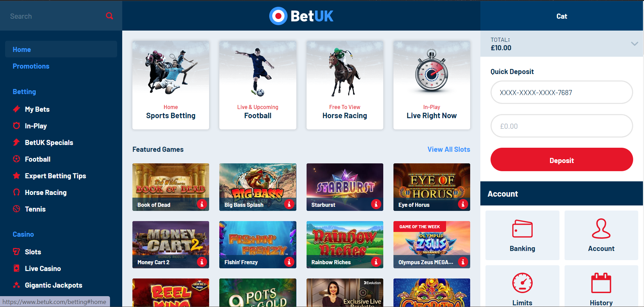
Task: Open Limits via the gauge icon
Action: (x=522, y=283)
